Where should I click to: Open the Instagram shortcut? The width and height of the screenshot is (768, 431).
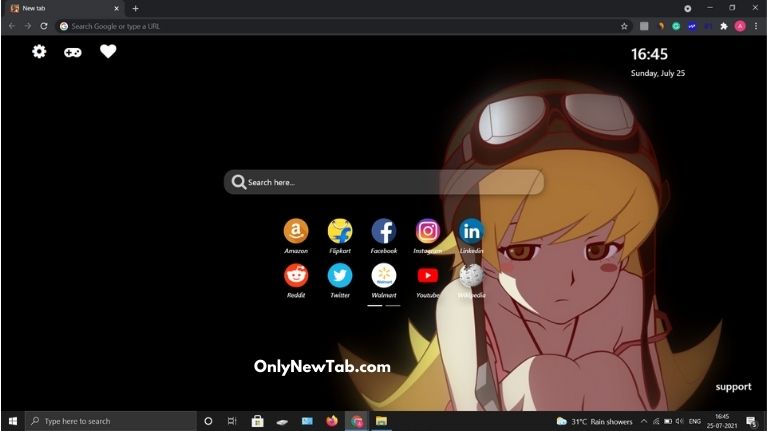point(428,231)
